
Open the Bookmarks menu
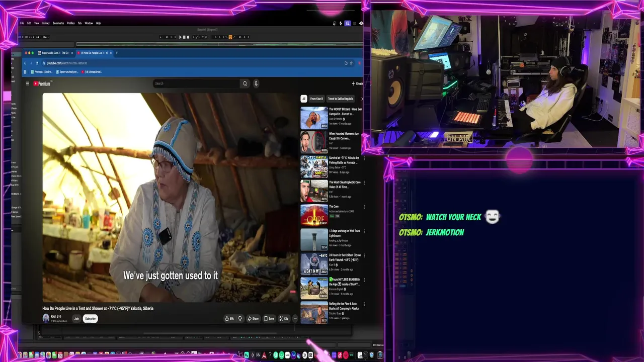[x=58, y=23]
